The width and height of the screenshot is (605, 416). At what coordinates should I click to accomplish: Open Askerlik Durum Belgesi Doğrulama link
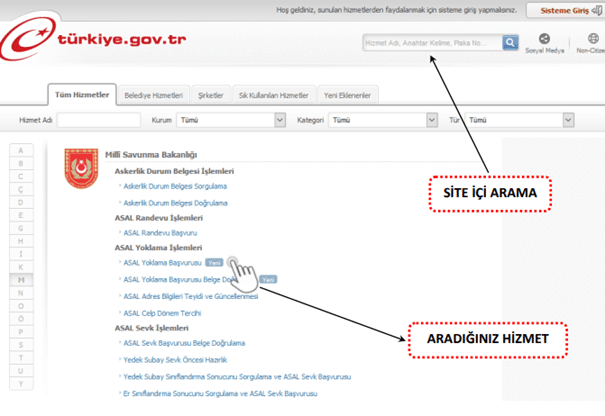pos(176,203)
